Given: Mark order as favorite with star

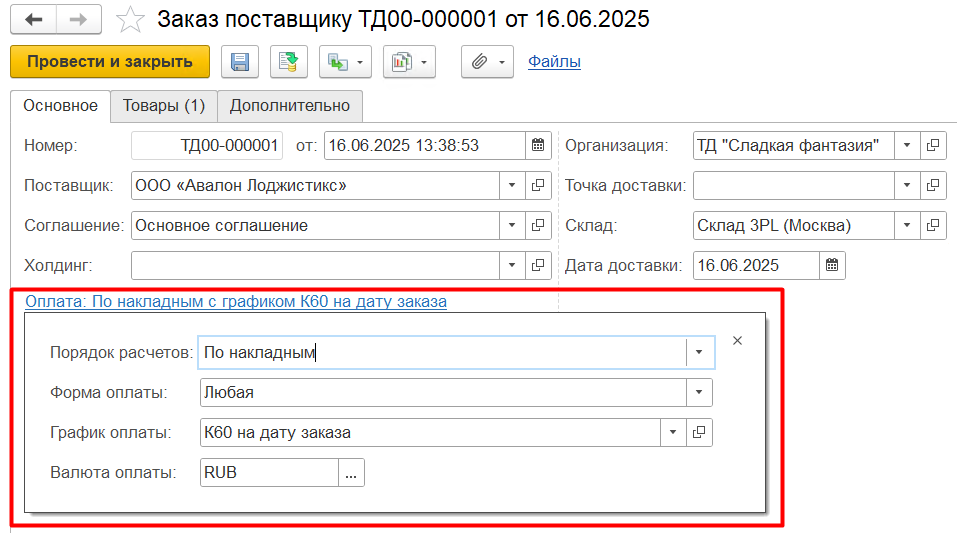Looking at the screenshot, I should pyautogui.click(x=129, y=20).
